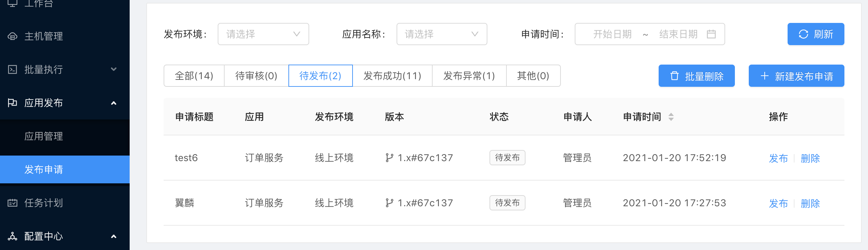868x250 pixels.
Task: Switch to the 发布异常(1) tab
Action: point(469,76)
